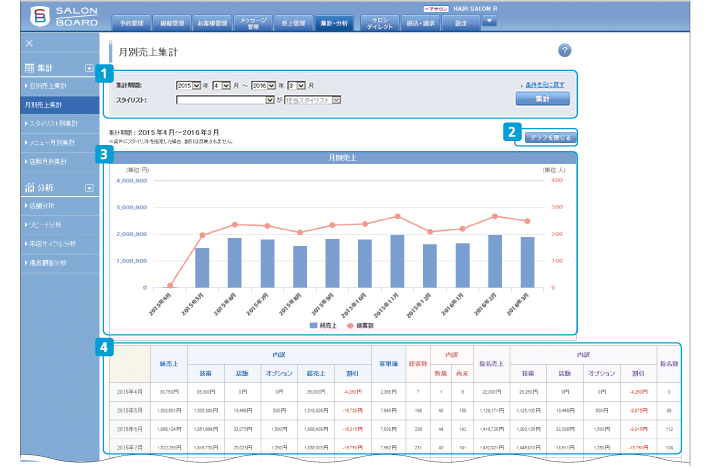This screenshot has width=710, height=468.
Task: Collapse the 集計 section in sidebar
Action: 89,68
